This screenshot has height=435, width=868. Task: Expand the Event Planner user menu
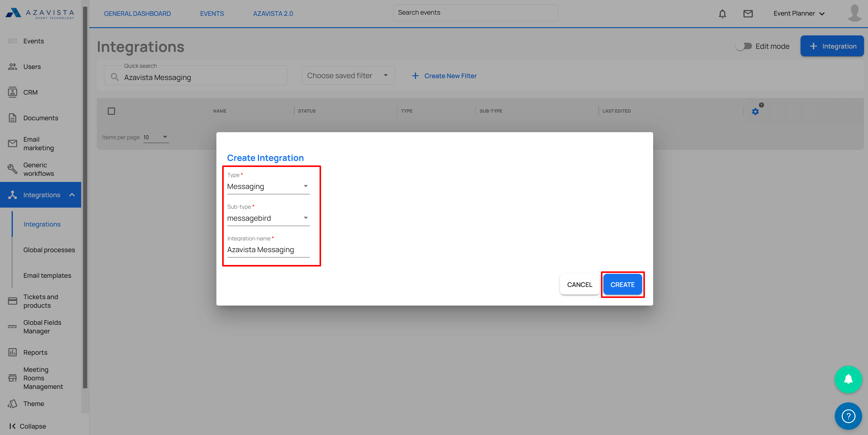tap(799, 13)
